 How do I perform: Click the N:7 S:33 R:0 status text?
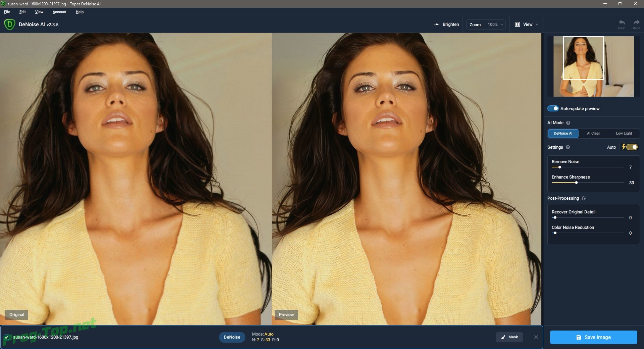pyautogui.click(x=265, y=340)
